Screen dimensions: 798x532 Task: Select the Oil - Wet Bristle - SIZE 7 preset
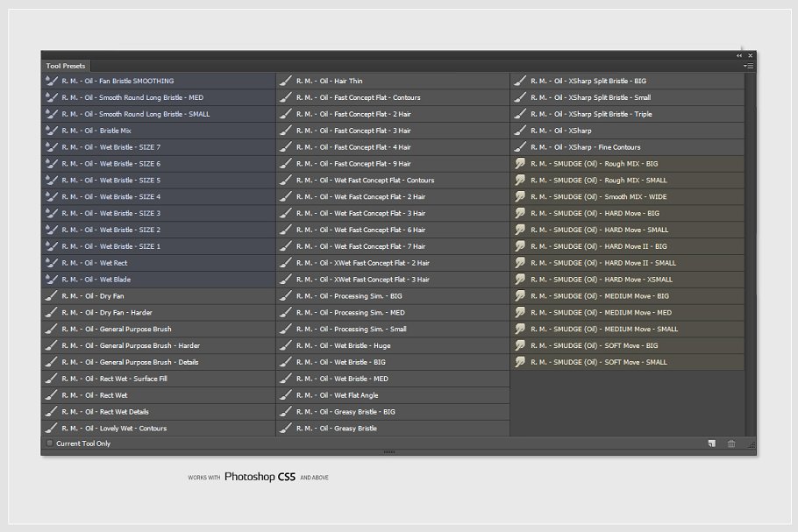[x=110, y=147]
